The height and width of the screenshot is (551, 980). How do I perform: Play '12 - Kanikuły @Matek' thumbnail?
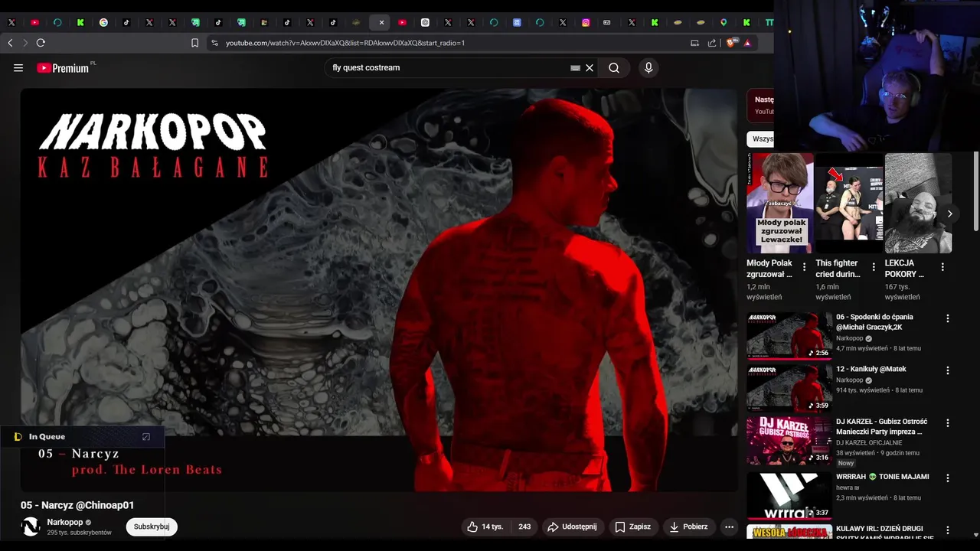click(x=789, y=388)
